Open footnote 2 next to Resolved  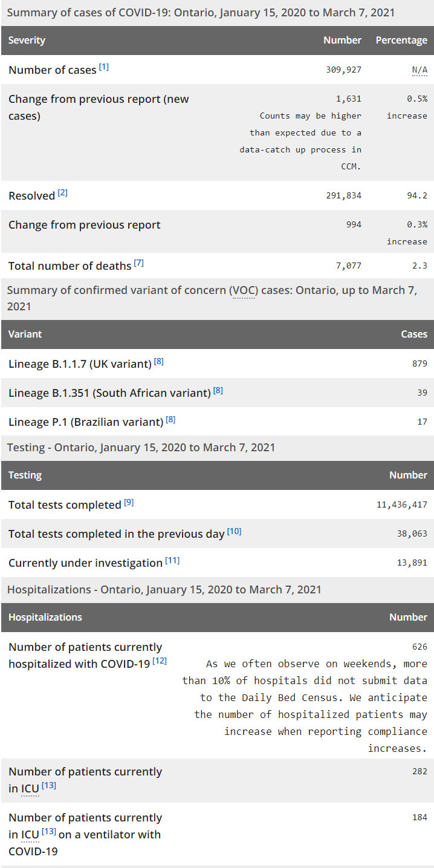(x=63, y=193)
